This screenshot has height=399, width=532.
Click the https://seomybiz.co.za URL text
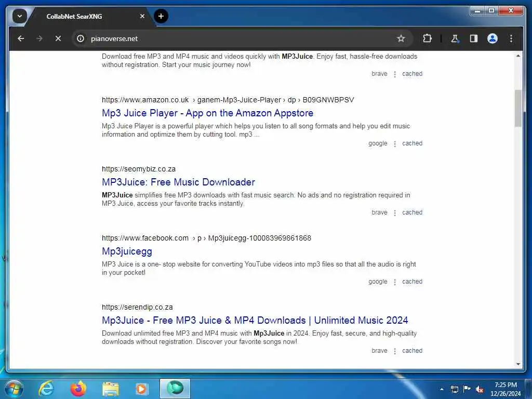[x=139, y=169]
